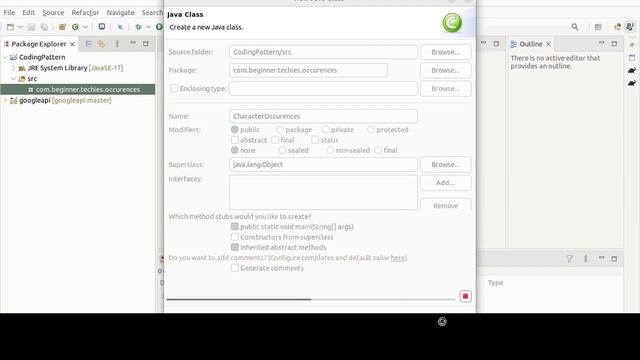Close the Package Explorer tab
The width and height of the screenshot is (640, 360).
(x=72, y=44)
